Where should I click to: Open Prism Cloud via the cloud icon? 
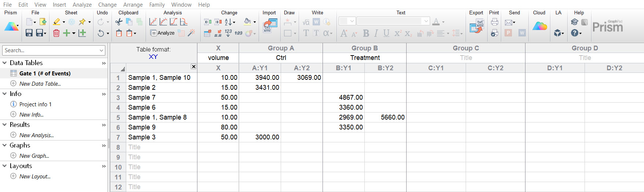pyautogui.click(x=539, y=26)
